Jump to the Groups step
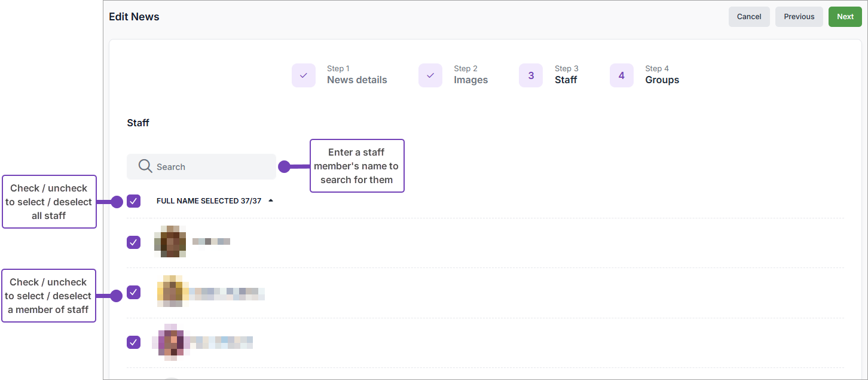This screenshot has width=868, height=380. point(662,80)
